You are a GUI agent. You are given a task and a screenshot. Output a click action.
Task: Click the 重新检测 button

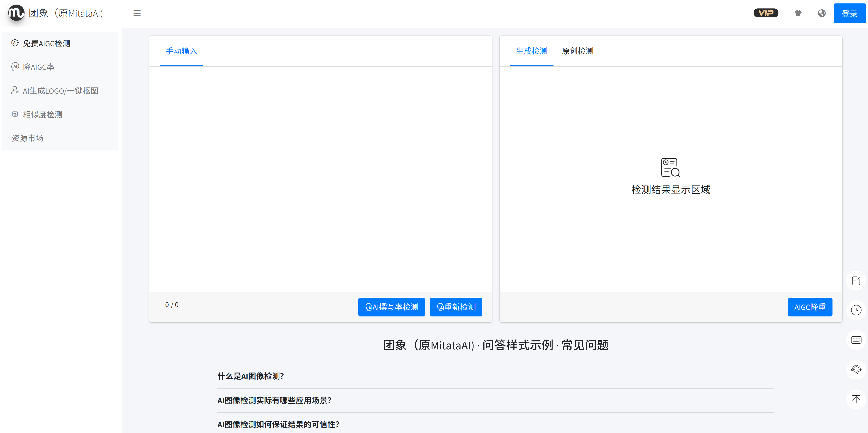(x=456, y=307)
